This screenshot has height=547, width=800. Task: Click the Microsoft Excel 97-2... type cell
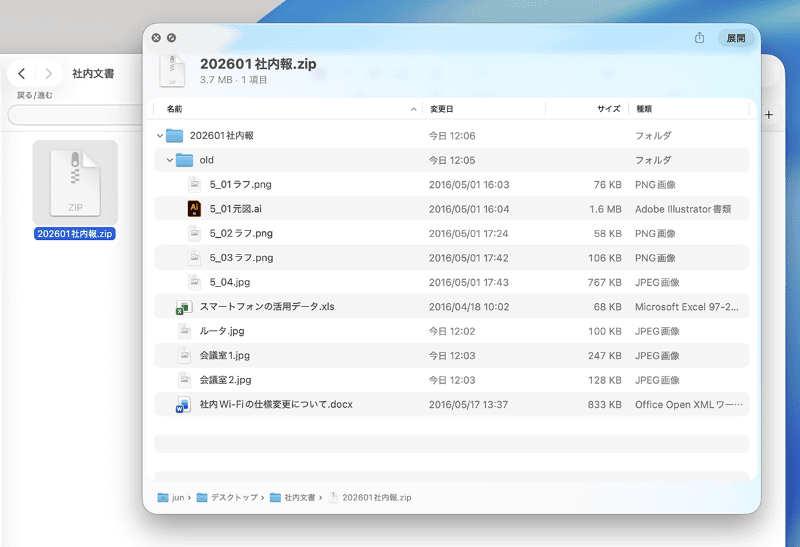click(x=686, y=307)
